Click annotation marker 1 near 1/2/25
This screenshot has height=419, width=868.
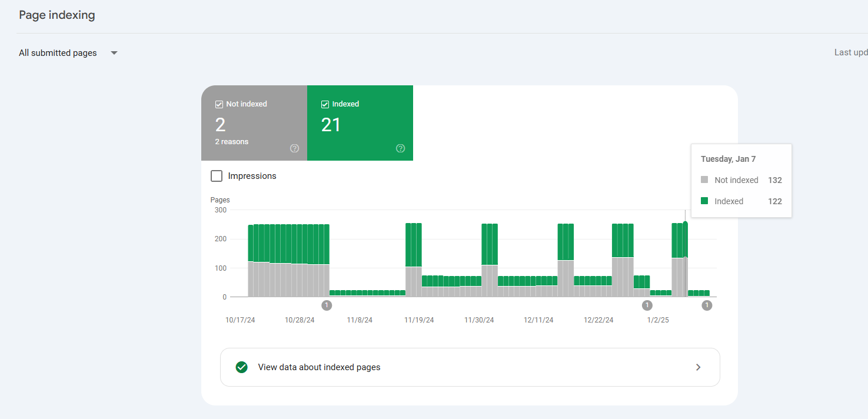pyautogui.click(x=647, y=305)
